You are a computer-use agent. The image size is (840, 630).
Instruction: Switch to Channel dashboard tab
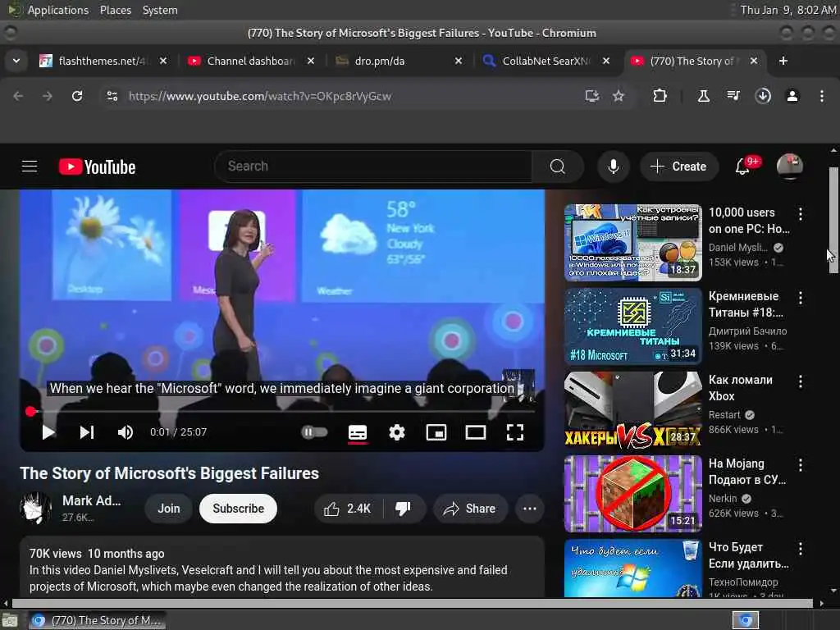click(x=251, y=61)
